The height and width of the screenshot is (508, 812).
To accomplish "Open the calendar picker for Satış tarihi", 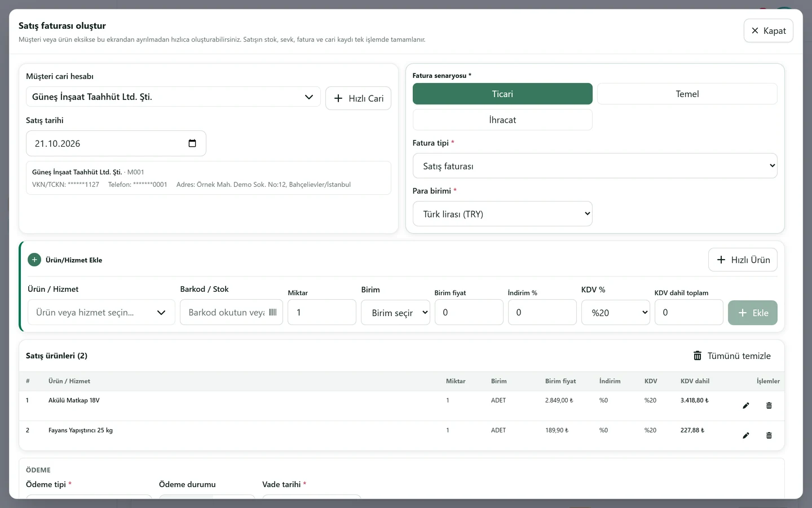I will (x=192, y=143).
